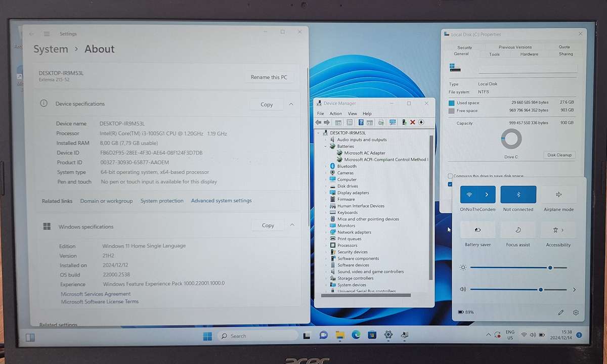Collapse the Device specifications section chevron
Screen dimensions: 607x364
291,104
